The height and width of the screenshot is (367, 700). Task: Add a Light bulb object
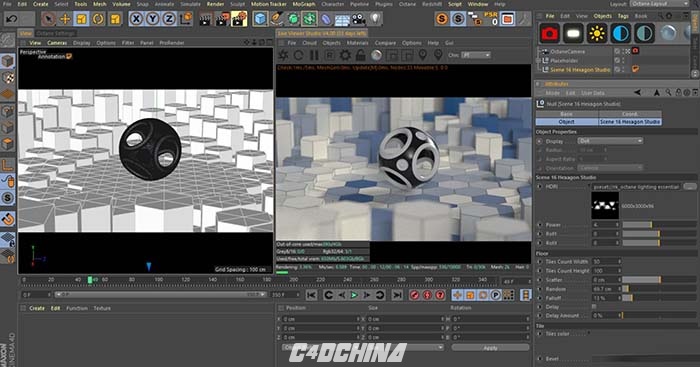pyautogui.click(x=375, y=19)
